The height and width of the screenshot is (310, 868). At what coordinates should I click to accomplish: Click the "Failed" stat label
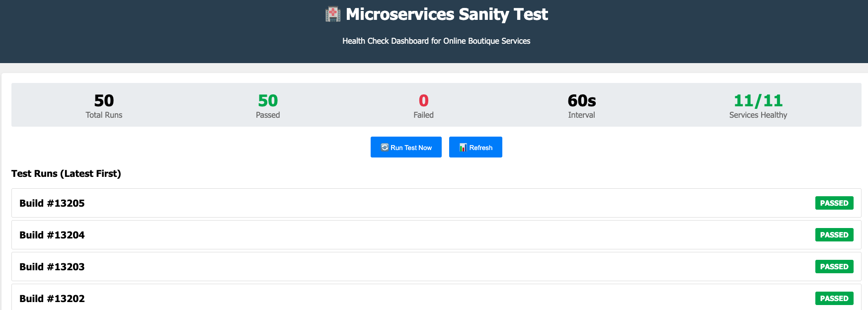[424, 115]
